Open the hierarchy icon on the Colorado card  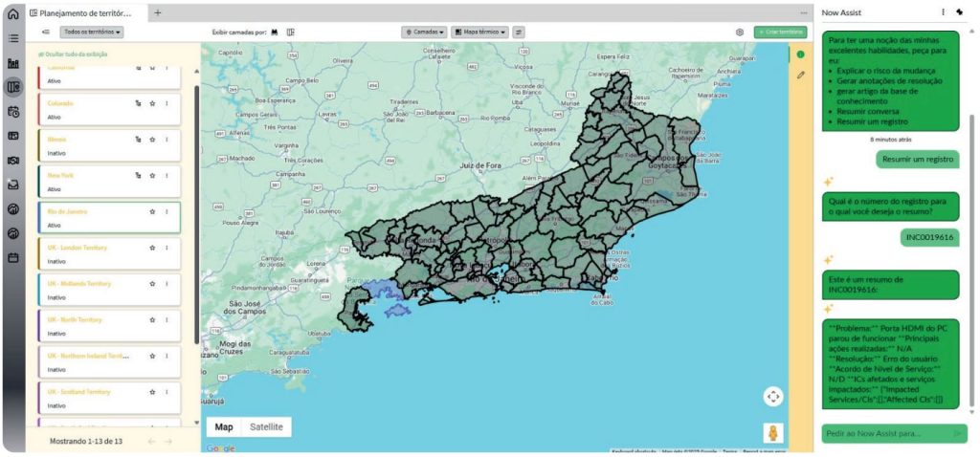[x=138, y=103]
